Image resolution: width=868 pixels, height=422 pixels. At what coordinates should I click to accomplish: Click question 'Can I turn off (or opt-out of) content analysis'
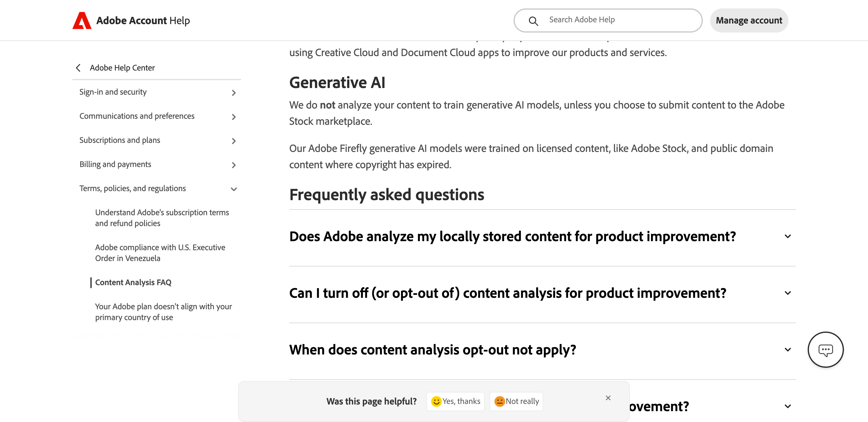(x=508, y=293)
